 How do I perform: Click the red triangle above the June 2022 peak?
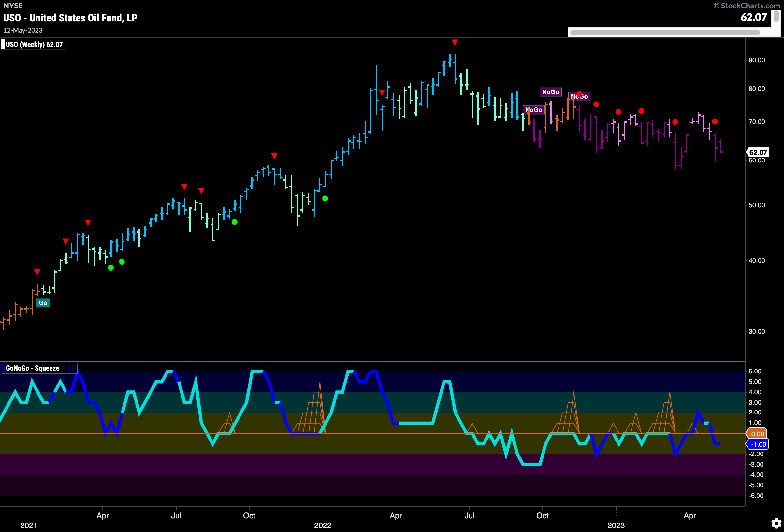point(455,42)
